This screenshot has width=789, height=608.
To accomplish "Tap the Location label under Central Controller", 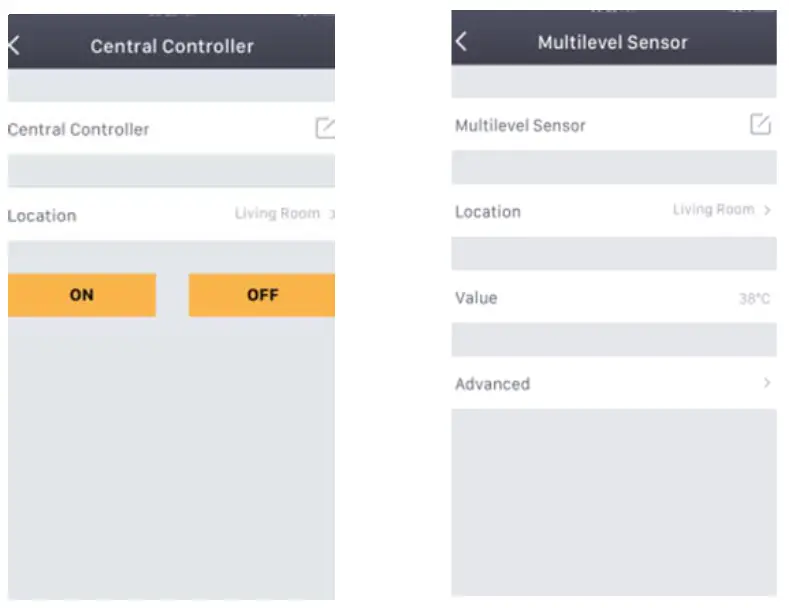I will (41, 215).
